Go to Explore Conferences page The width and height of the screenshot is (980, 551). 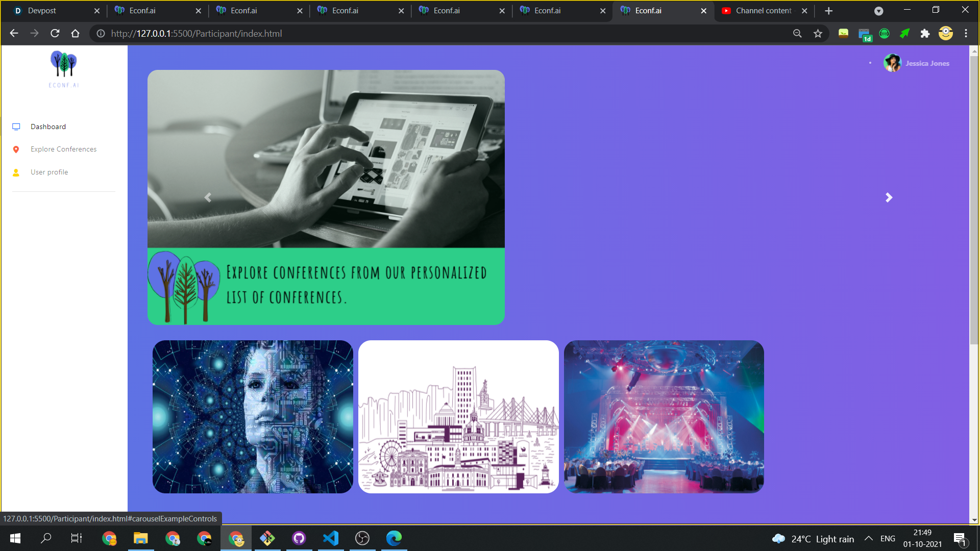[63, 149]
